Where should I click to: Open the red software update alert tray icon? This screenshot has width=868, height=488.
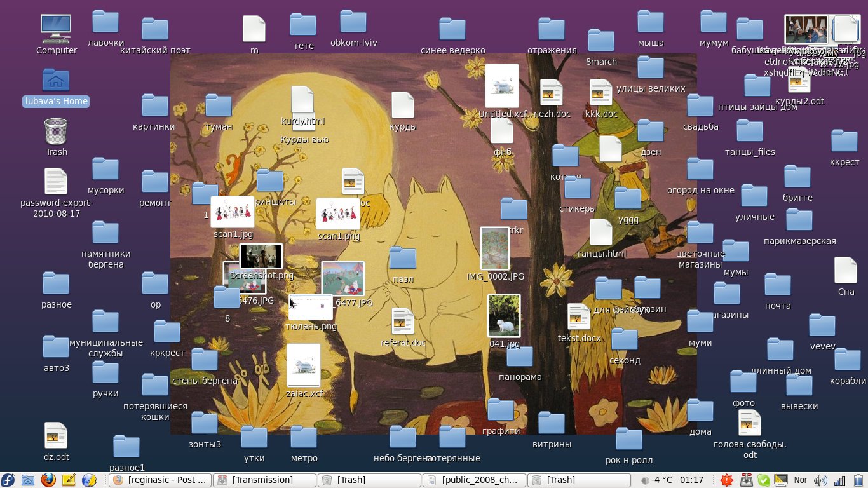pos(726,480)
